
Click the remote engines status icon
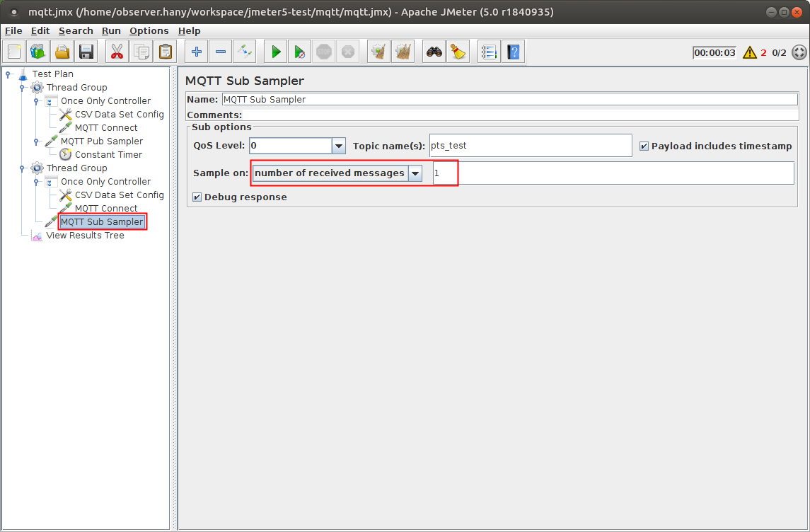(x=799, y=52)
